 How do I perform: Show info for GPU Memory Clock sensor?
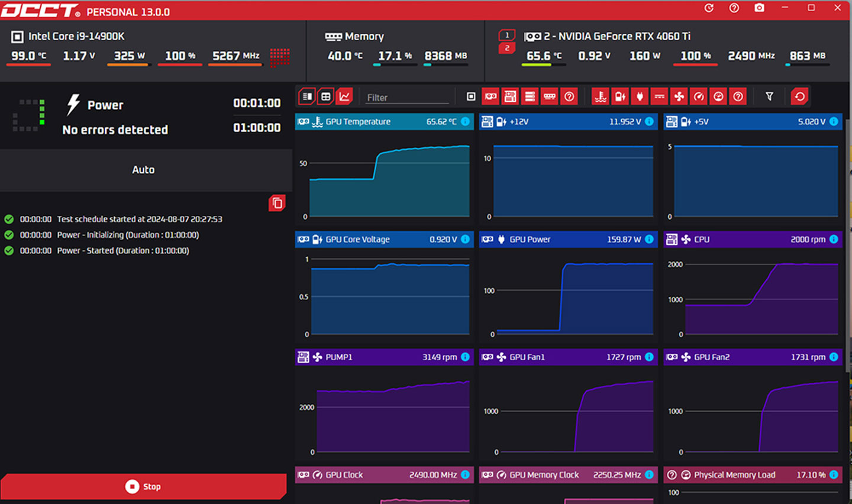point(650,475)
